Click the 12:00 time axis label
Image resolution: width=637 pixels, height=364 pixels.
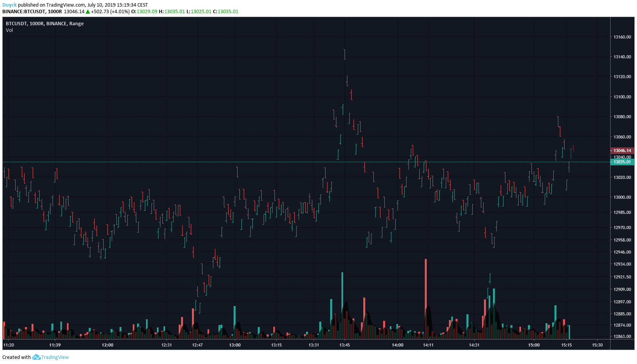coord(107,345)
